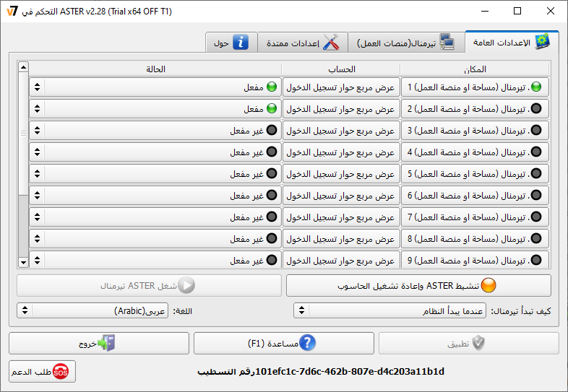Click location cell تيرمنال 2 (مساحة او منصة العمل)

click(x=475, y=108)
